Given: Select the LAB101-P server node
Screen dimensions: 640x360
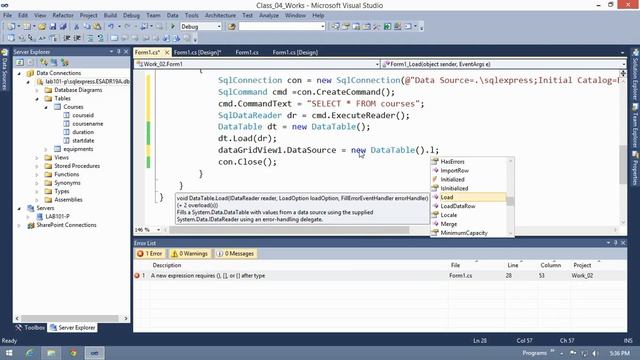Looking at the screenshot, I should pyautogui.click(x=57, y=216).
